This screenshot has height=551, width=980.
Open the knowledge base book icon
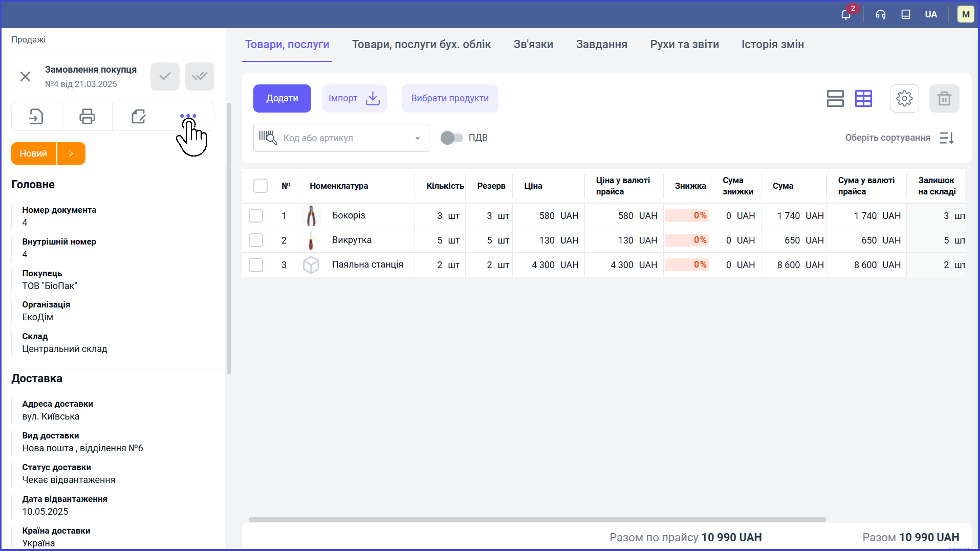tap(906, 14)
